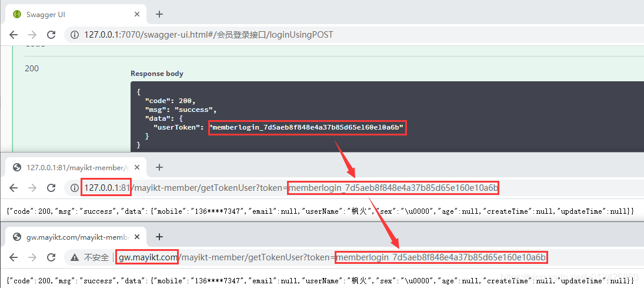Click site info icon beside 127.0.0.1:81 address
The image size is (644, 288).
[75, 188]
